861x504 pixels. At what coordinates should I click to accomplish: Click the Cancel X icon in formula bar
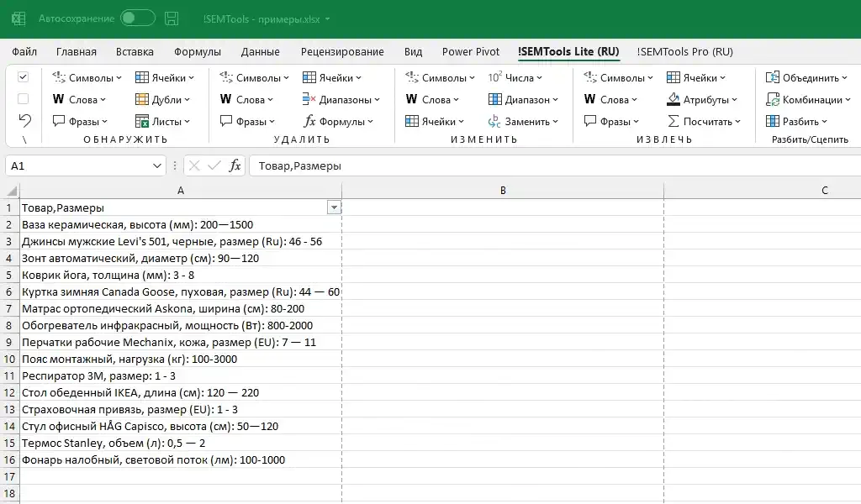[194, 165]
